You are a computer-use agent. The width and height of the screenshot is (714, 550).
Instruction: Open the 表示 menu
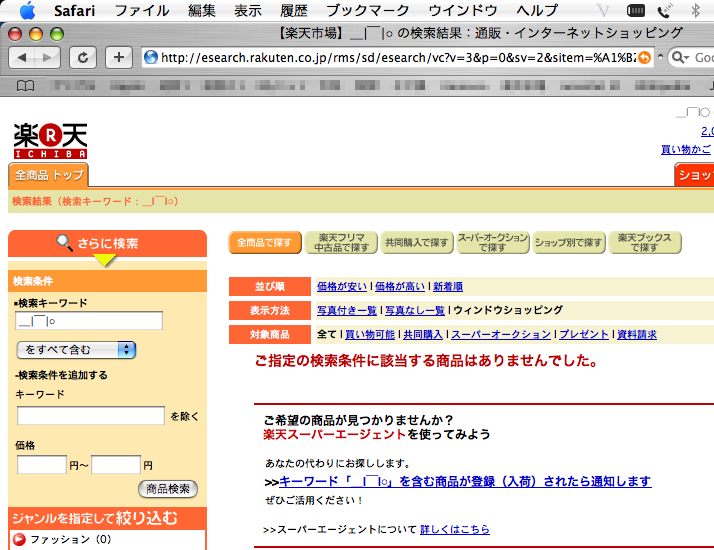[248, 10]
